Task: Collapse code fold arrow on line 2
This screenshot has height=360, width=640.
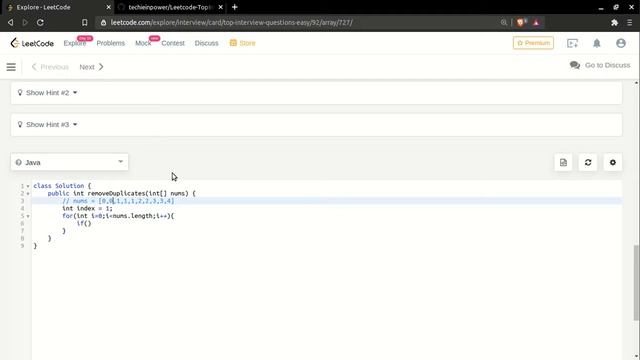Action: point(28,193)
